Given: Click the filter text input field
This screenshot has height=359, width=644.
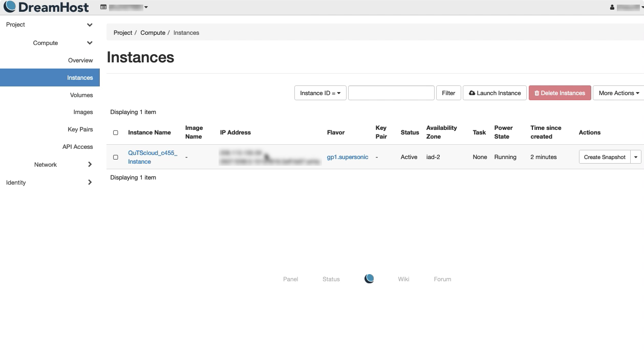Looking at the screenshot, I should tap(391, 93).
